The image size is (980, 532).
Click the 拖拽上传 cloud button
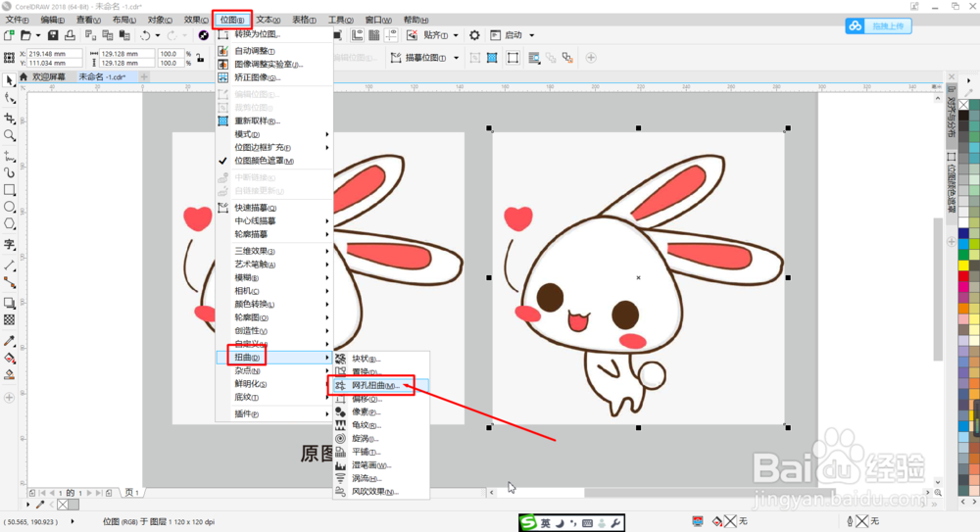878,26
